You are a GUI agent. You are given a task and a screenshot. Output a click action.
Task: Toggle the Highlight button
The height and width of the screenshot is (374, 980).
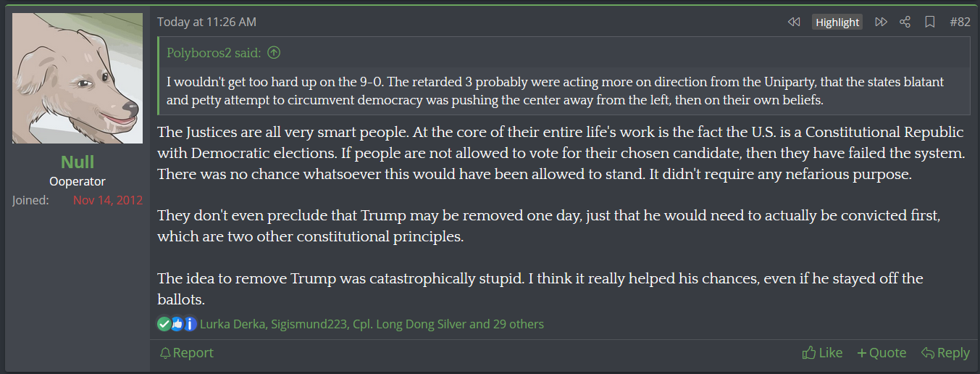837,22
